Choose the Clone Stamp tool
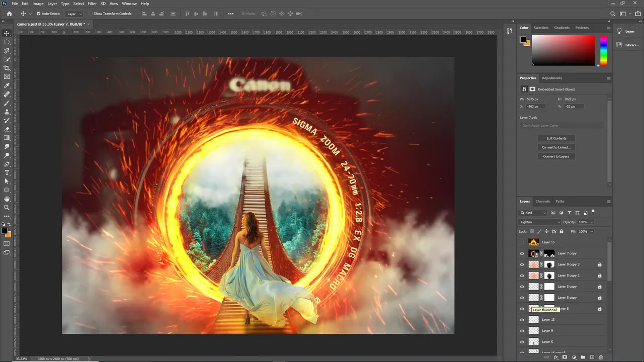The width and height of the screenshot is (644, 362). pos(7,112)
